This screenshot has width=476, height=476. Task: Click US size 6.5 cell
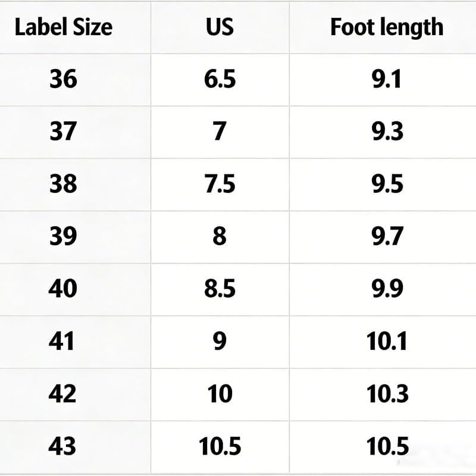click(220, 79)
